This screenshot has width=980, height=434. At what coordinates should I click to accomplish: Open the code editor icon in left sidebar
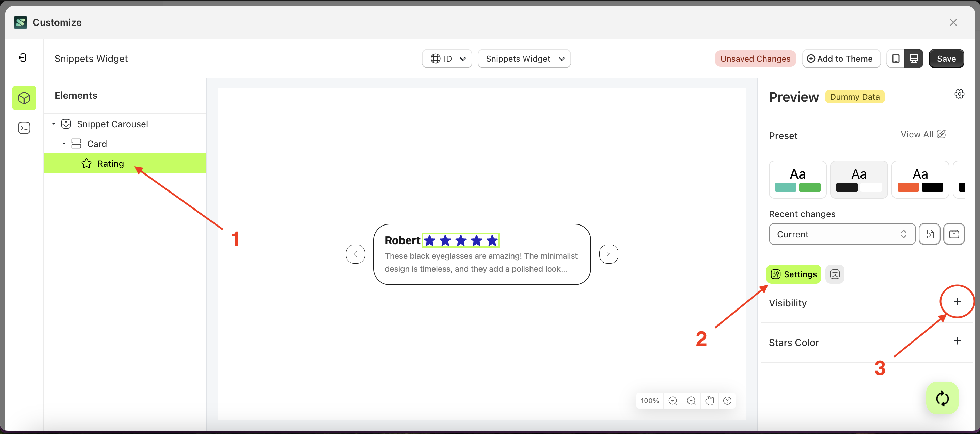point(24,128)
